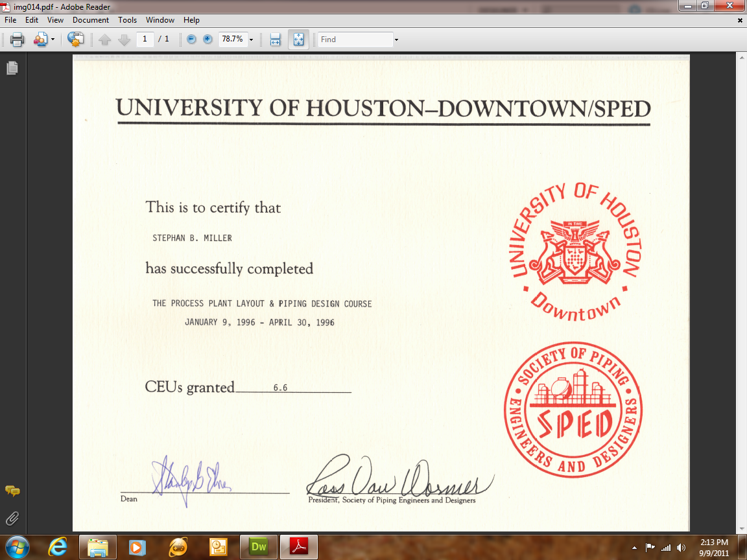This screenshot has height=560, width=747.
Task: Open the dropdown arrow beside the collaborate icon
Action: click(53, 40)
